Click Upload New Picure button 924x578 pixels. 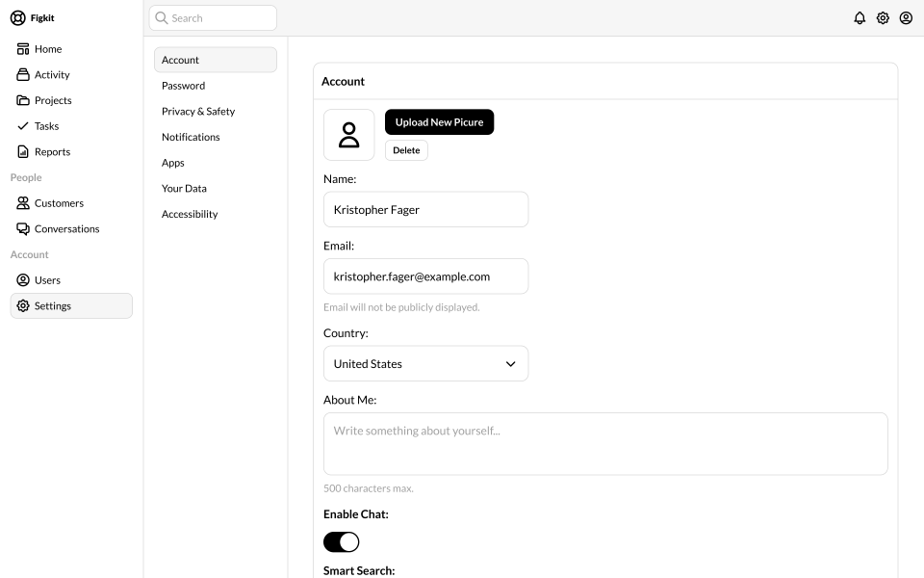[440, 122]
